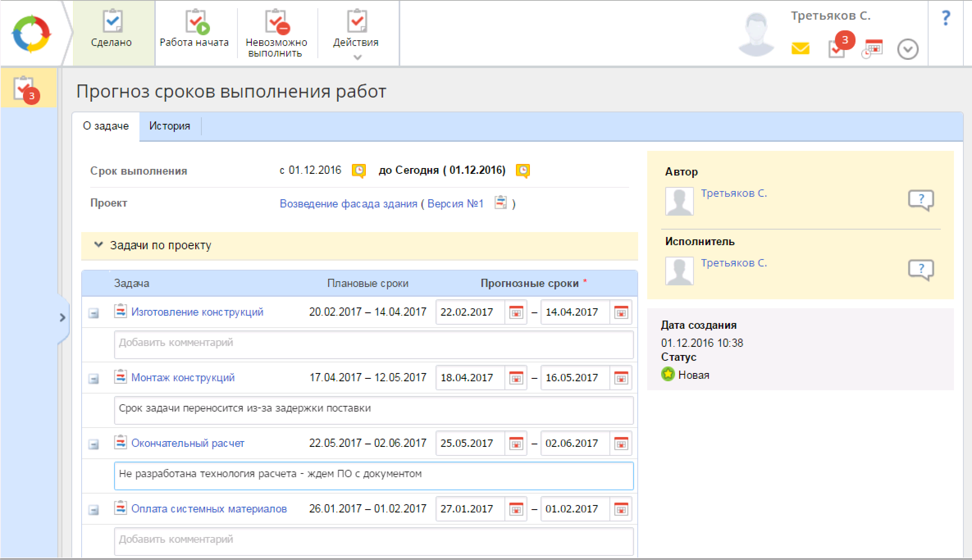The height and width of the screenshot is (560, 972).
Task: Click the help question mark icon
Action: pyautogui.click(x=946, y=18)
